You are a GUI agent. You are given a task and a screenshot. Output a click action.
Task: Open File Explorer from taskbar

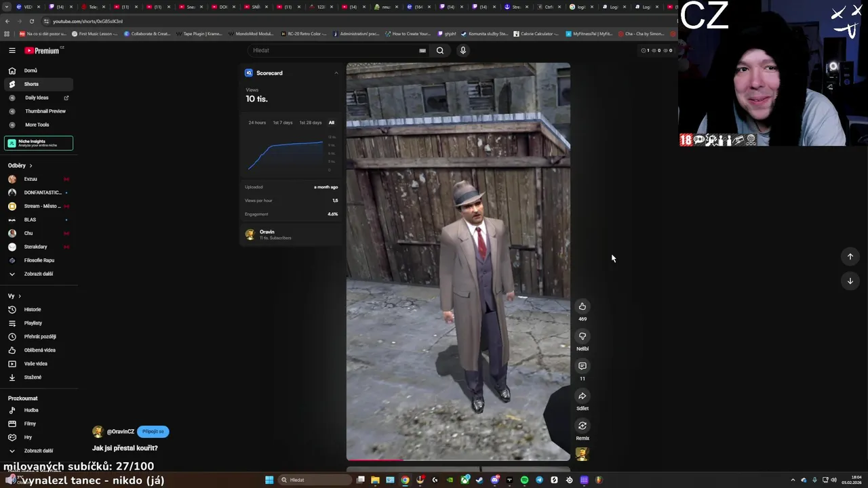[375, 480]
